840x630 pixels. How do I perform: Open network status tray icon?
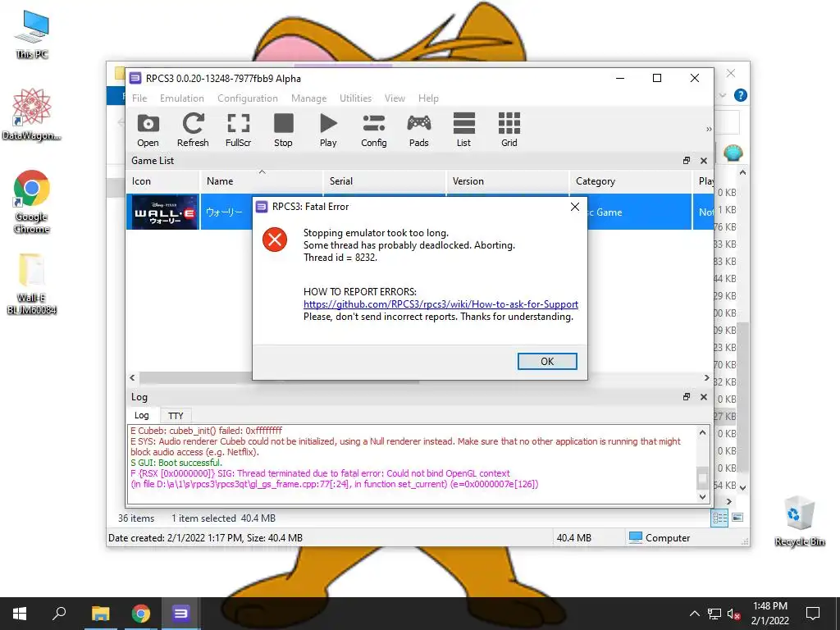714,614
